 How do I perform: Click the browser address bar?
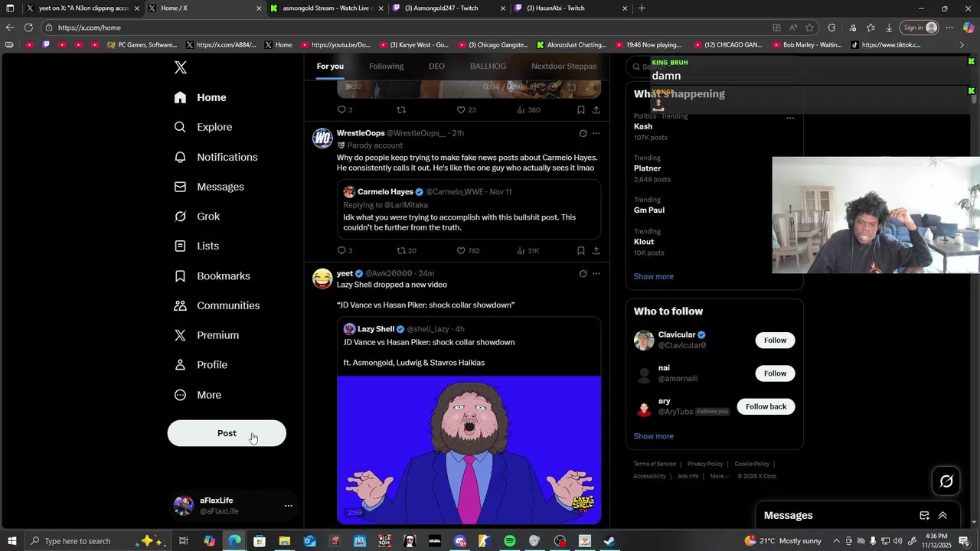406,28
